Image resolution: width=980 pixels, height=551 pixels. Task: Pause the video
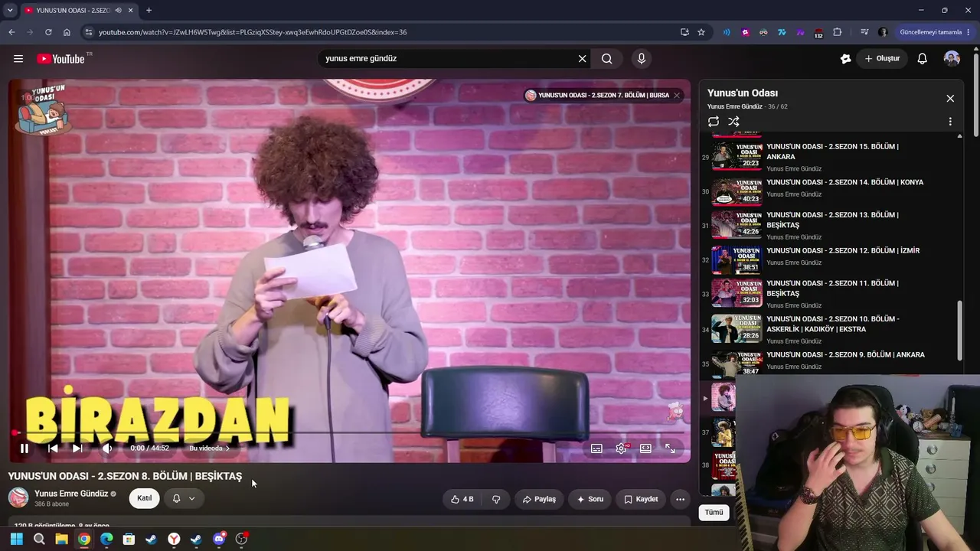click(x=24, y=448)
